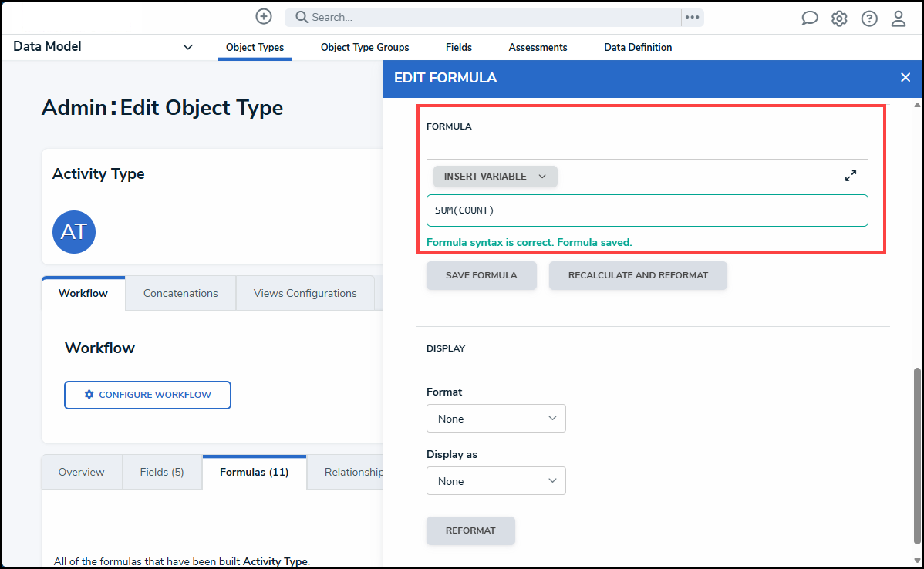
Task: Expand the Format dropdown
Action: coord(496,419)
